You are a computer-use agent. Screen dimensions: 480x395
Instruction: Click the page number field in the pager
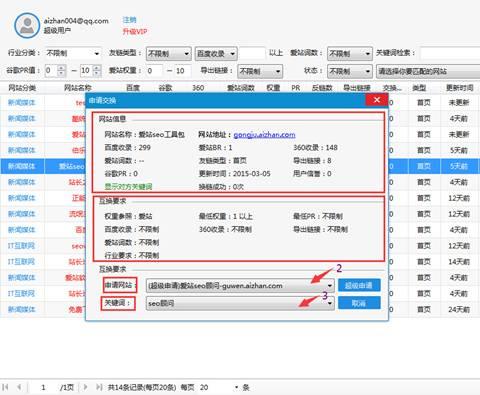pyautogui.click(x=43, y=387)
